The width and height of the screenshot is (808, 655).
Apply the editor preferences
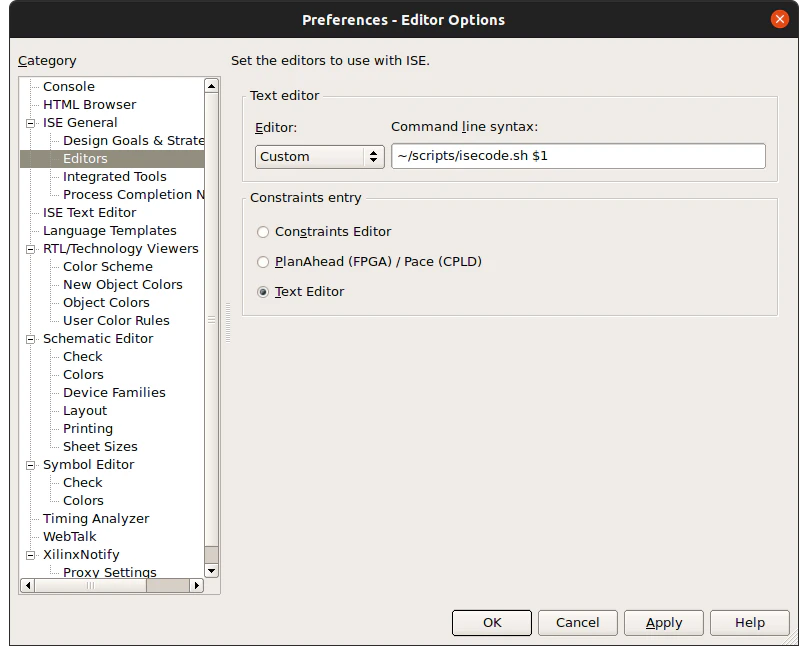(664, 623)
